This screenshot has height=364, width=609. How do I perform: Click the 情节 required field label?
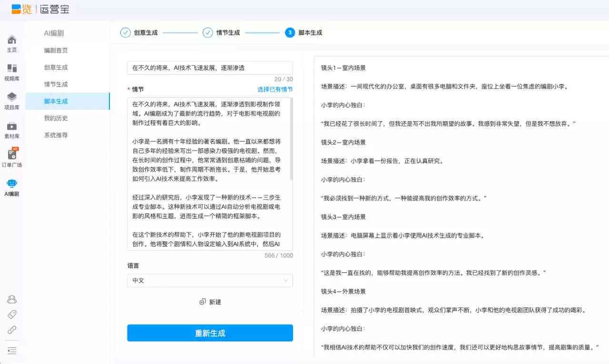point(136,89)
